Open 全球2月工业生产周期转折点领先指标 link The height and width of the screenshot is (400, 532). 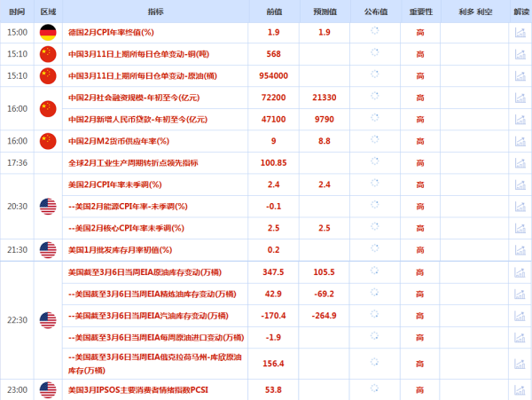point(133,163)
